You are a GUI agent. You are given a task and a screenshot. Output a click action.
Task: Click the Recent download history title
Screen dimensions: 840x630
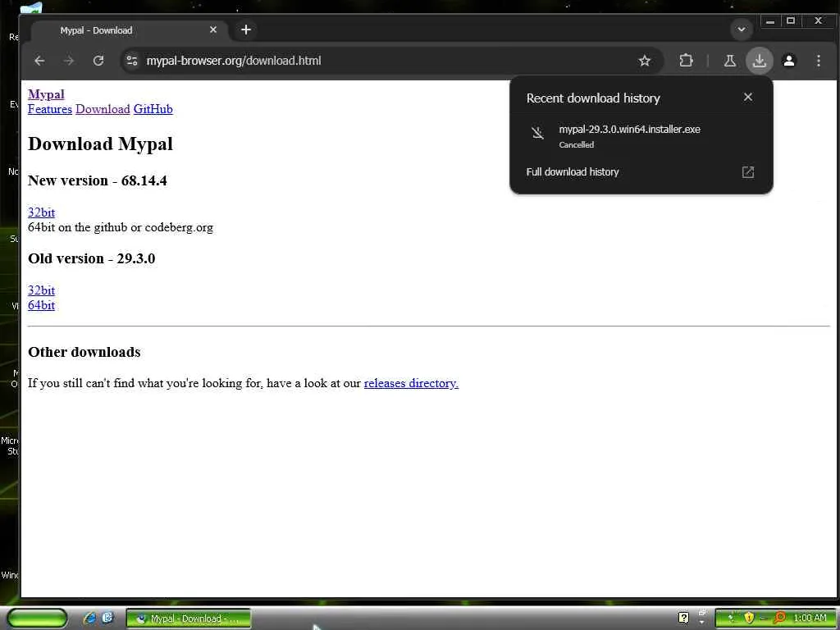(593, 98)
